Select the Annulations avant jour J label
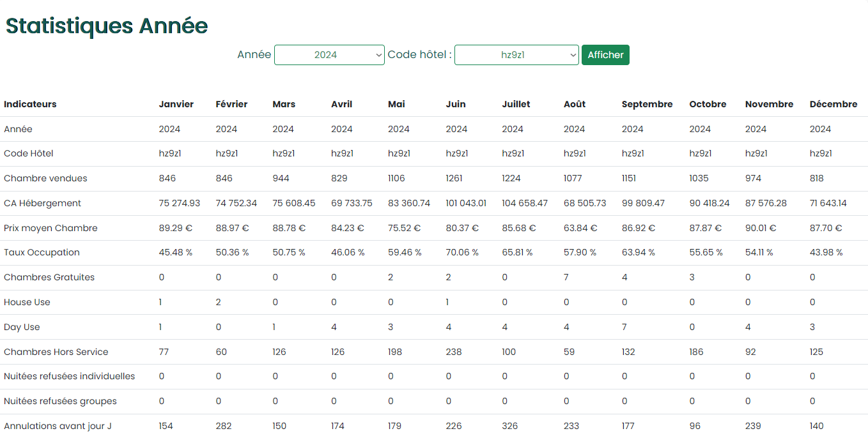The width and height of the screenshot is (868, 438). click(58, 426)
